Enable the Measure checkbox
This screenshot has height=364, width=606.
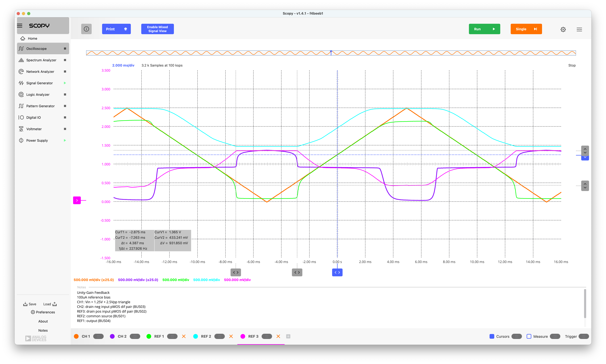(529, 336)
